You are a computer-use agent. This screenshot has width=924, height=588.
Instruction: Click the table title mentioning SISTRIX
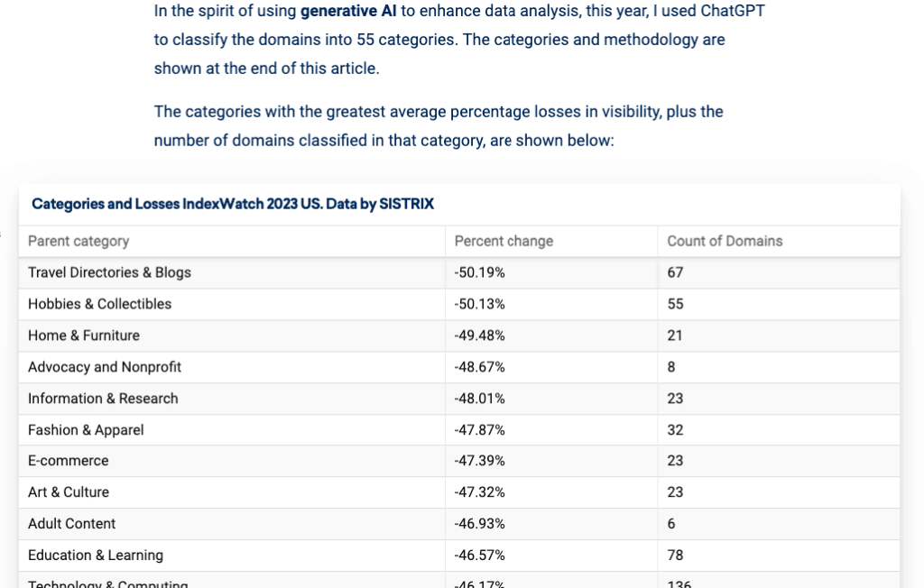pyautogui.click(x=233, y=204)
